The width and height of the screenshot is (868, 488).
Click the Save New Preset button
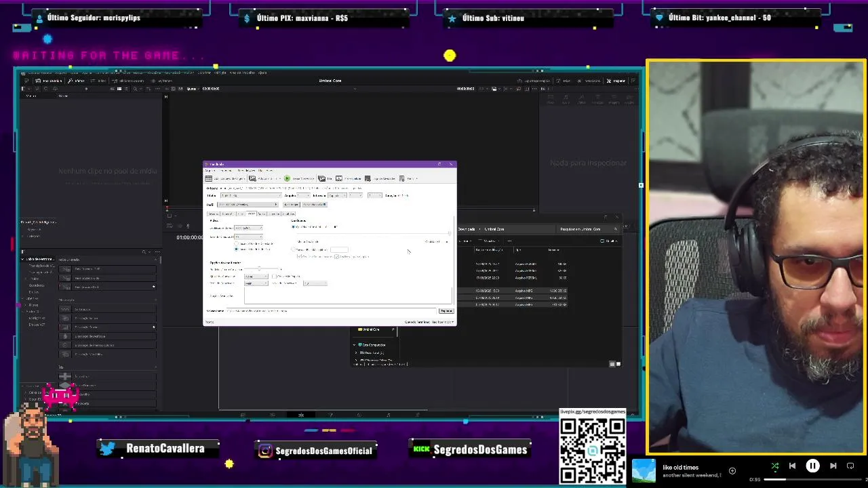click(x=315, y=205)
